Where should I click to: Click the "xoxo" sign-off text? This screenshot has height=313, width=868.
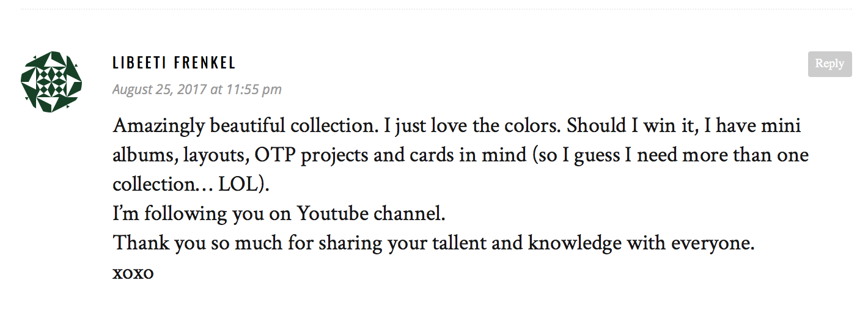(133, 273)
